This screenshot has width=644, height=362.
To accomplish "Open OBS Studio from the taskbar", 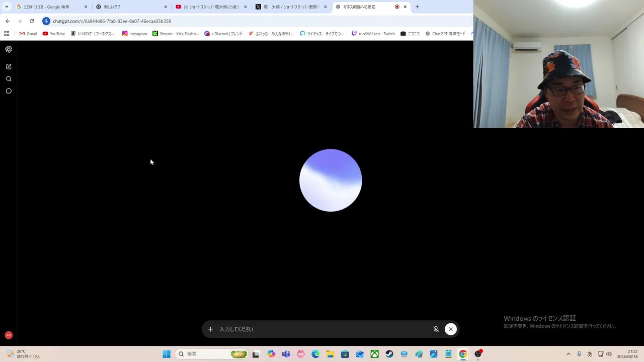I will point(478,354).
